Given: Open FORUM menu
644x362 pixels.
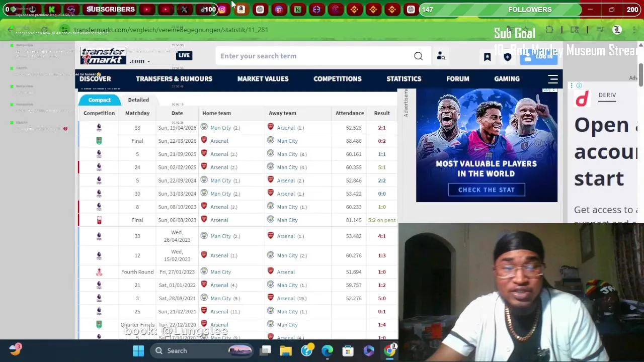Looking at the screenshot, I should click(458, 79).
